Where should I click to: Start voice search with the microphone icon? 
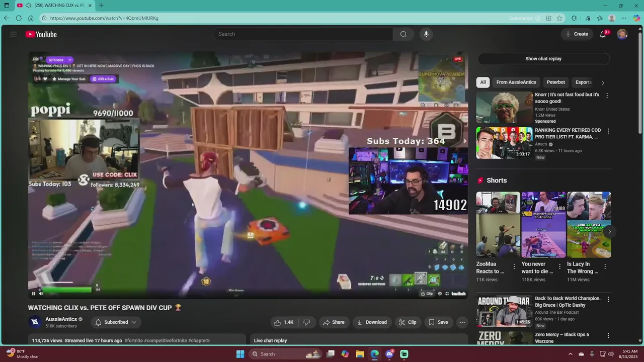pyautogui.click(x=426, y=34)
